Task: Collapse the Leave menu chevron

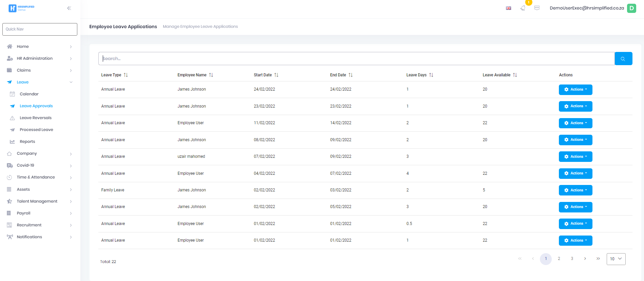Action: pos(71,82)
